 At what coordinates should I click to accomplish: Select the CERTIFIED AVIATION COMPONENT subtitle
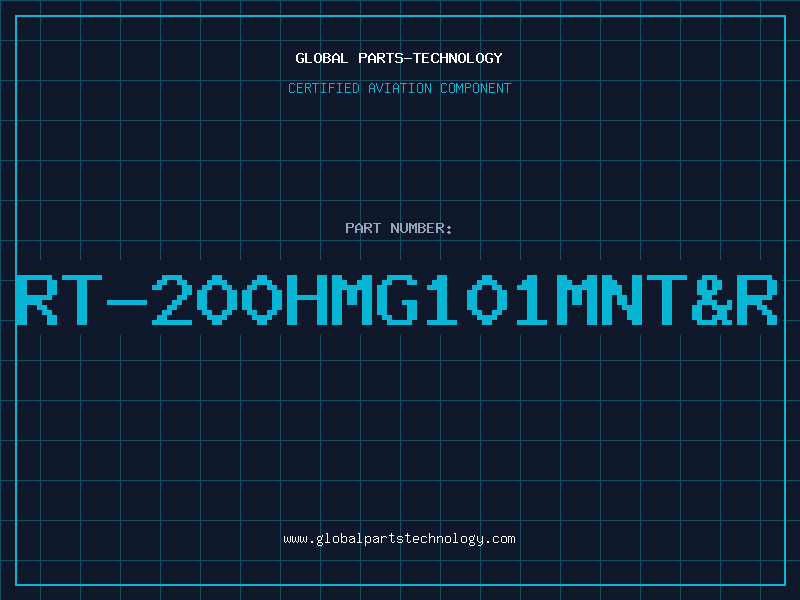(399, 88)
